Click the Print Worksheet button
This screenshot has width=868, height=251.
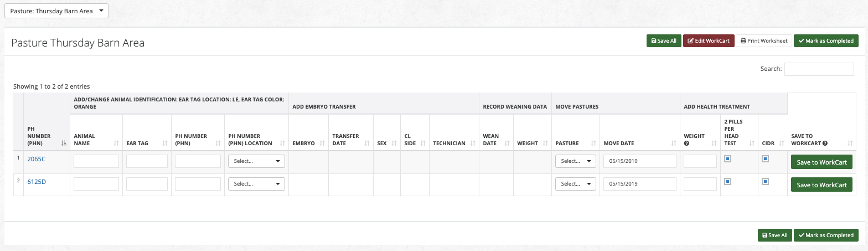(x=764, y=40)
